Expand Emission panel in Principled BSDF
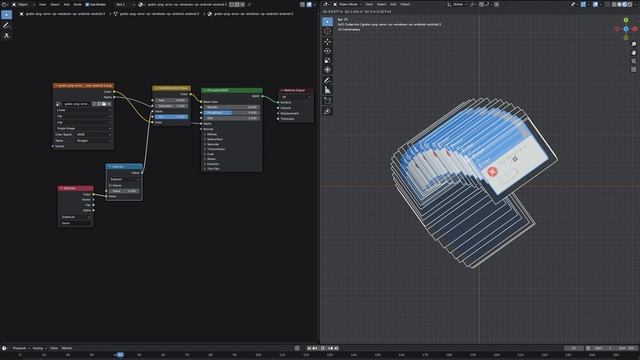Image resolution: width=640 pixels, height=360 pixels. point(213,164)
